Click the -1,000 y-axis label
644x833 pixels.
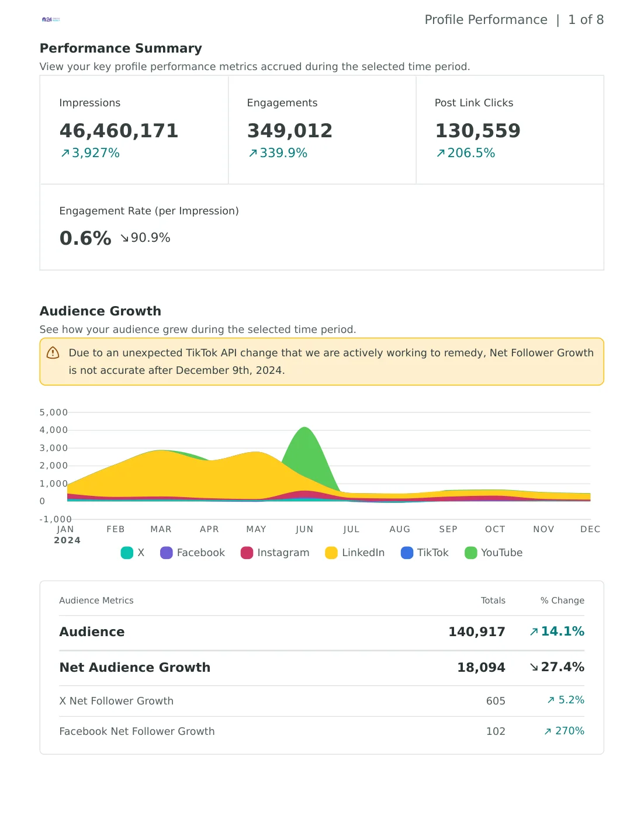point(56,519)
